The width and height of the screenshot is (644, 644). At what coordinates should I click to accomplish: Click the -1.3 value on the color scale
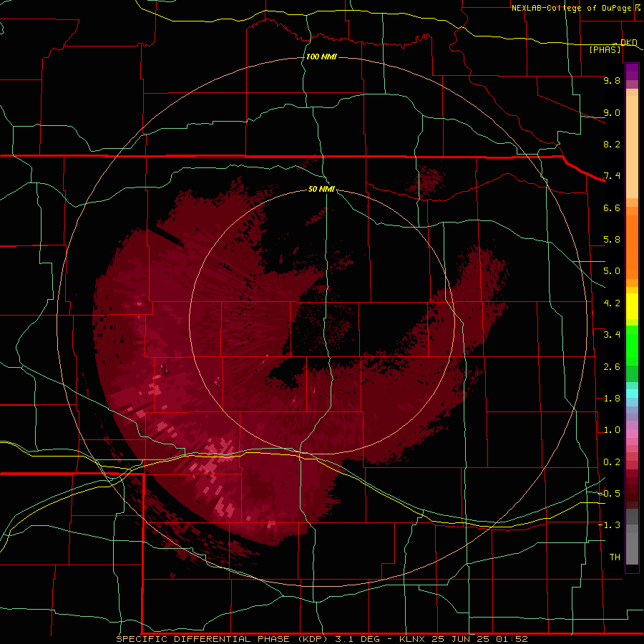tap(609, 525)
